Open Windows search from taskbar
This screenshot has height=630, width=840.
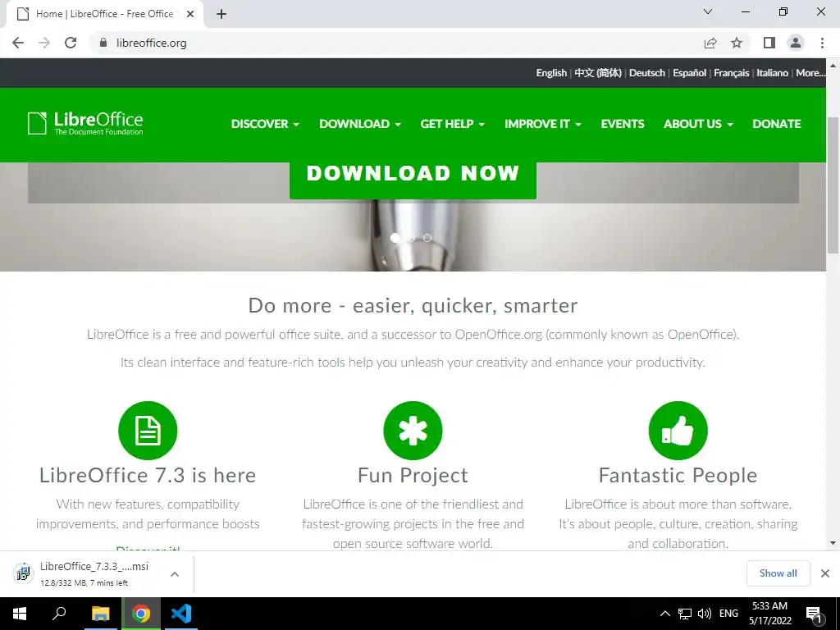point(59,614)
